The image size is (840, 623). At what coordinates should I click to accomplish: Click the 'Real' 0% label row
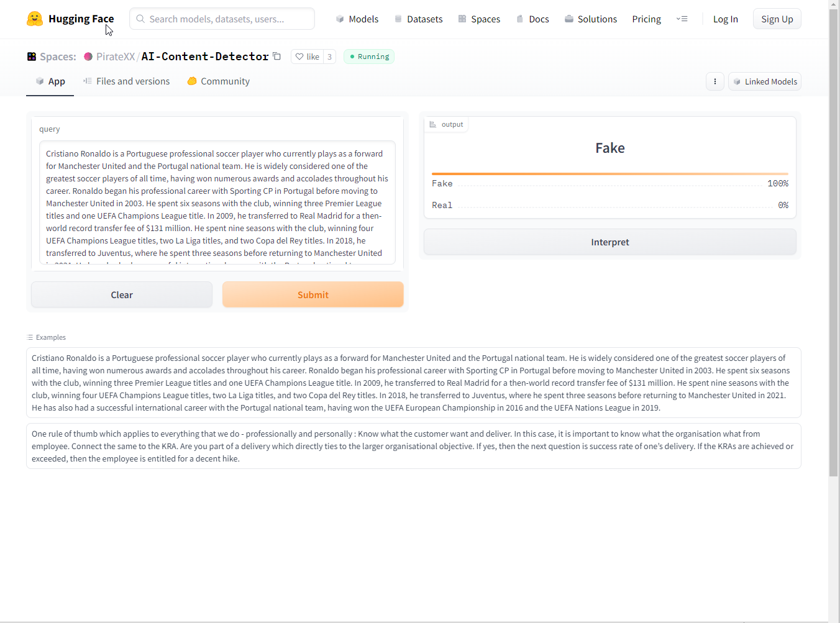pyautogui.click(x=610, y=205)
